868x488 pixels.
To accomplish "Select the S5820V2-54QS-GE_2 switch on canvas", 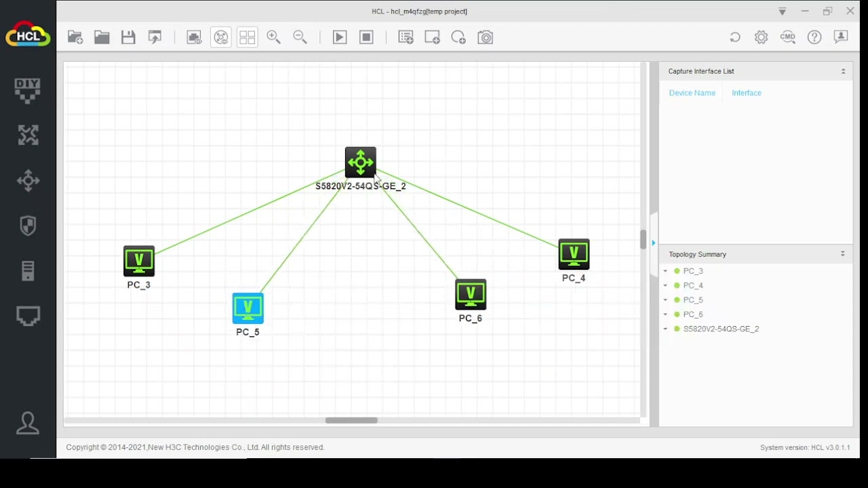I will pyautogui.click(x=360, y=163).
